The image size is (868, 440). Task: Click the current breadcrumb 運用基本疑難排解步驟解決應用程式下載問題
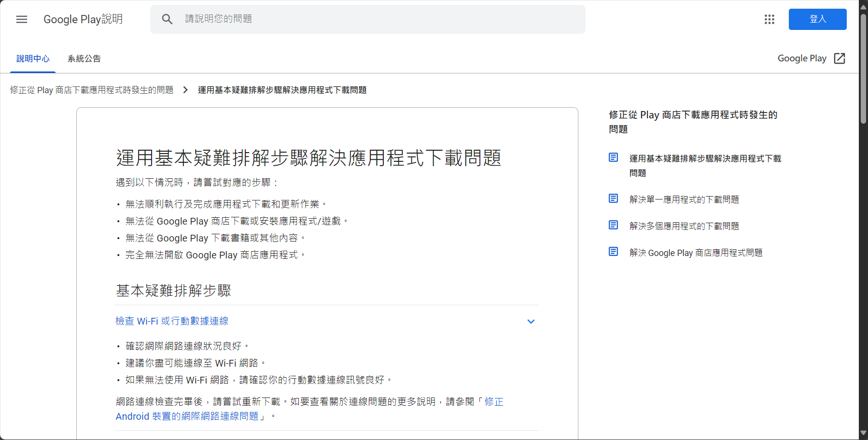(282, 90)
